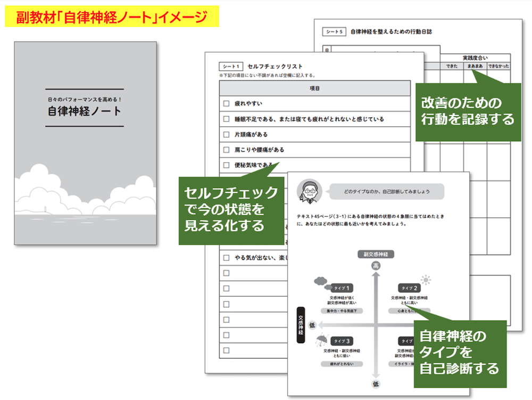Viewport: 532px width, 400px height.
Task: Click the シート1 label box
Action: click(x=231, y=66)
